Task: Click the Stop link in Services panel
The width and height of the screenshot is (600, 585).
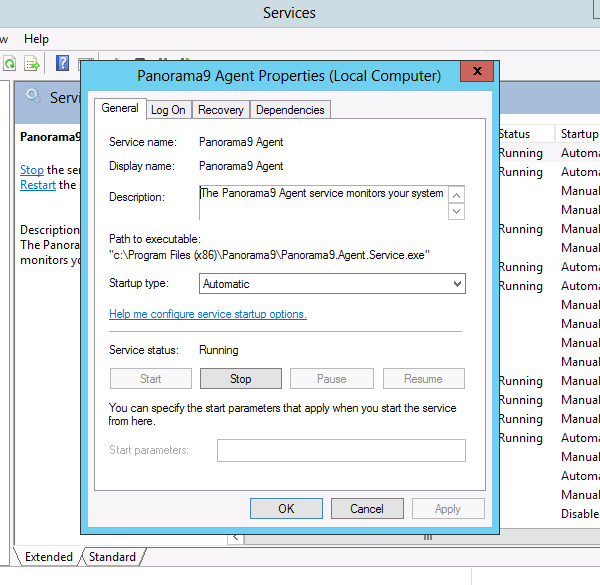Action: (32, 169)
